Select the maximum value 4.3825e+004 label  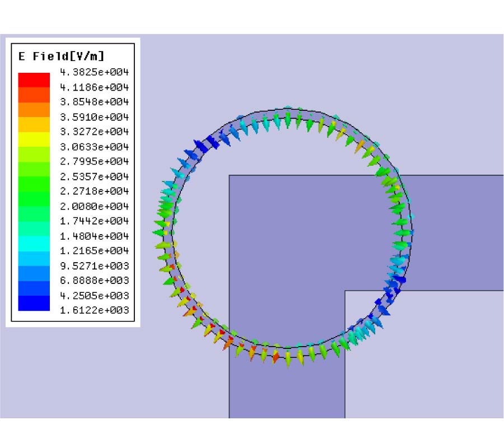tap(94, 72)
